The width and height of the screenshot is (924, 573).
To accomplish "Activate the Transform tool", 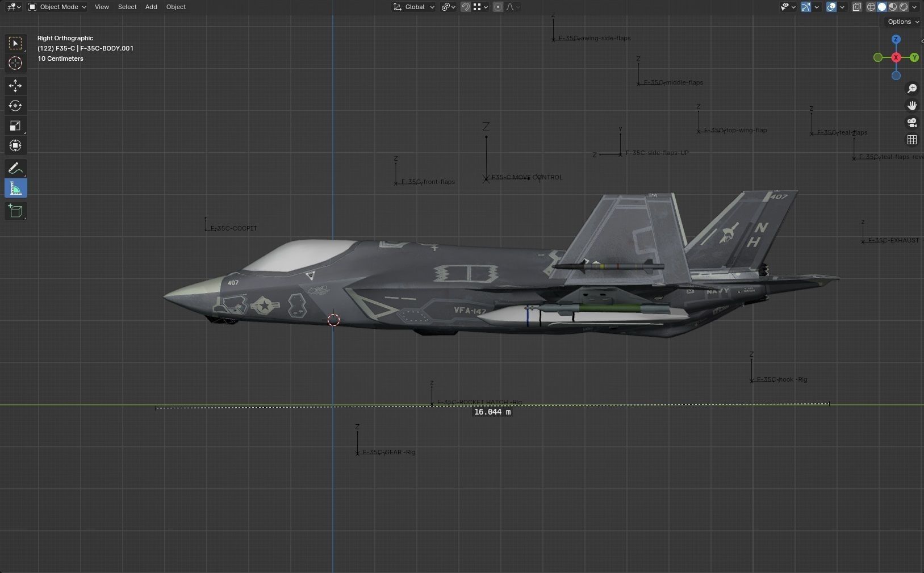I will pyautogui.click(x=15, y=145).
